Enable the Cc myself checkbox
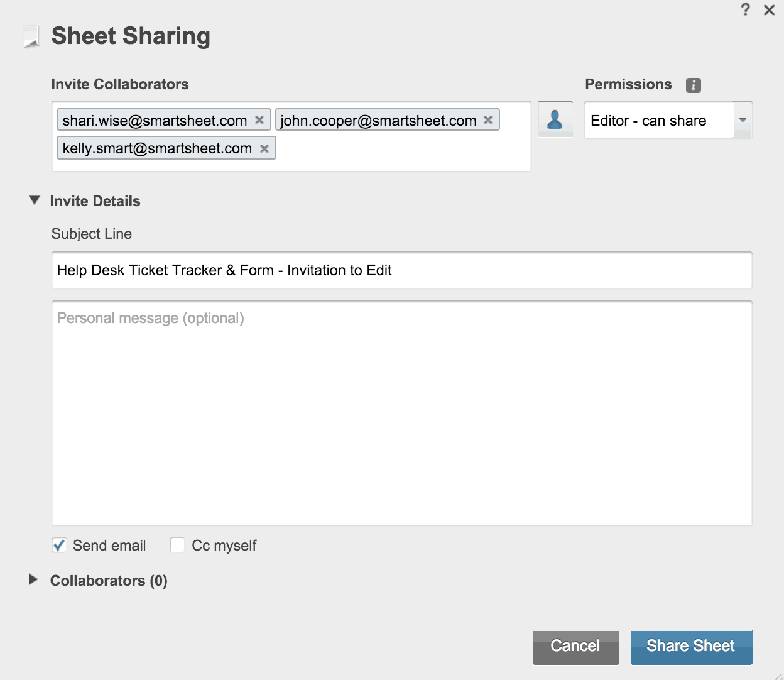 coord(177,545)
